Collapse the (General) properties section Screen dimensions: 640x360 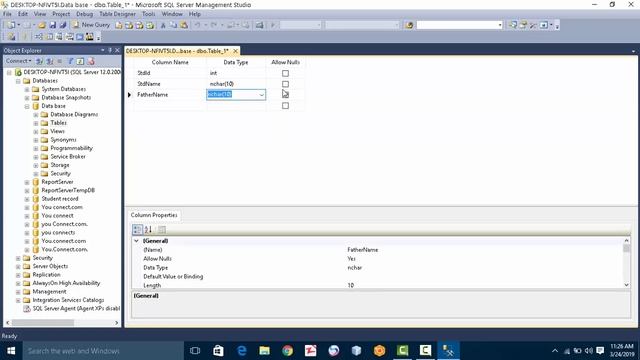136,241
